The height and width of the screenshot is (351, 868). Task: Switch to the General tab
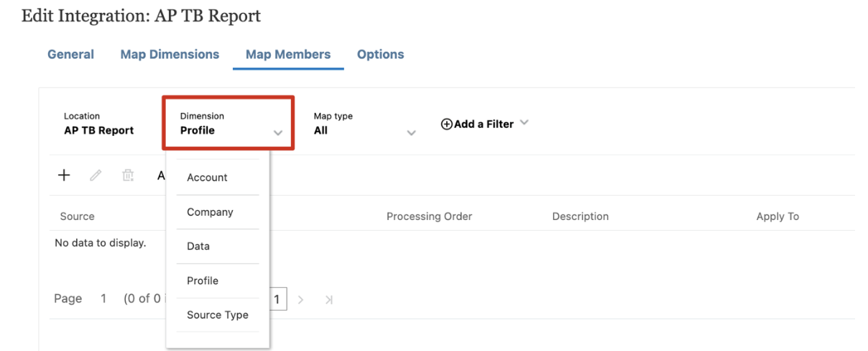coord(70,54)
